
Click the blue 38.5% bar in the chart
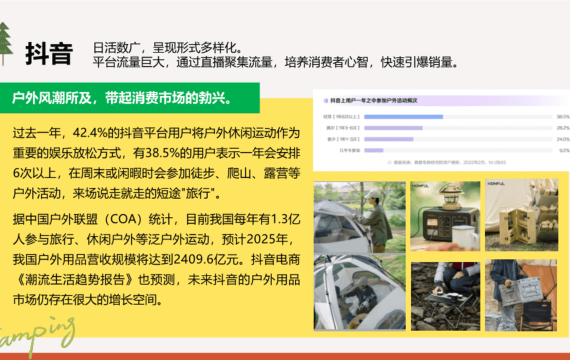(404, 117)
